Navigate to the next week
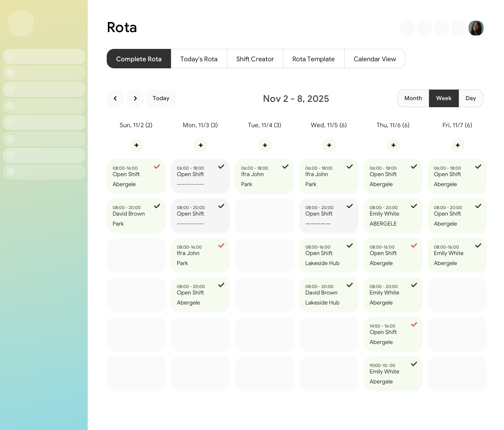 tap(135, 98)
